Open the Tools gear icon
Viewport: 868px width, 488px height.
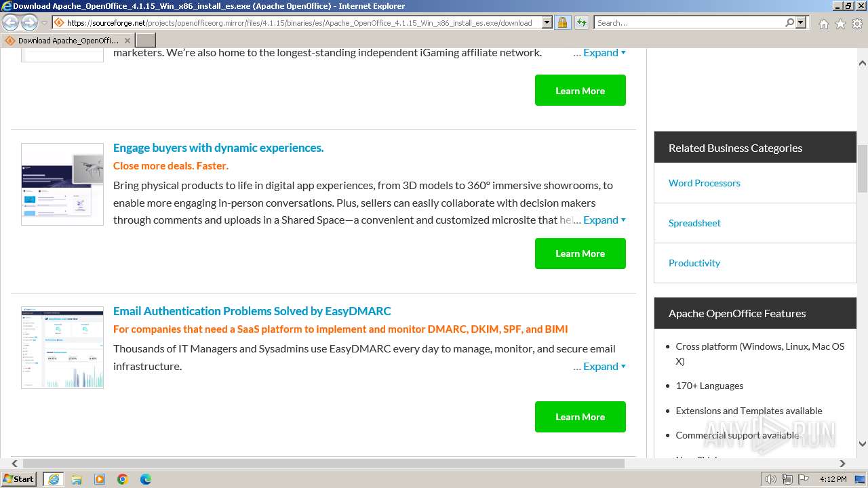(857, 24)
